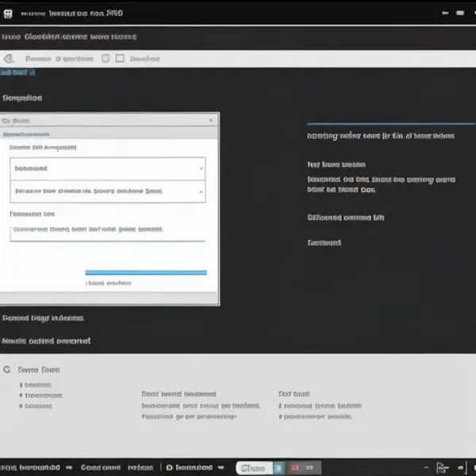Open the first dropdown in the white dialog

[x=108, y=169]
